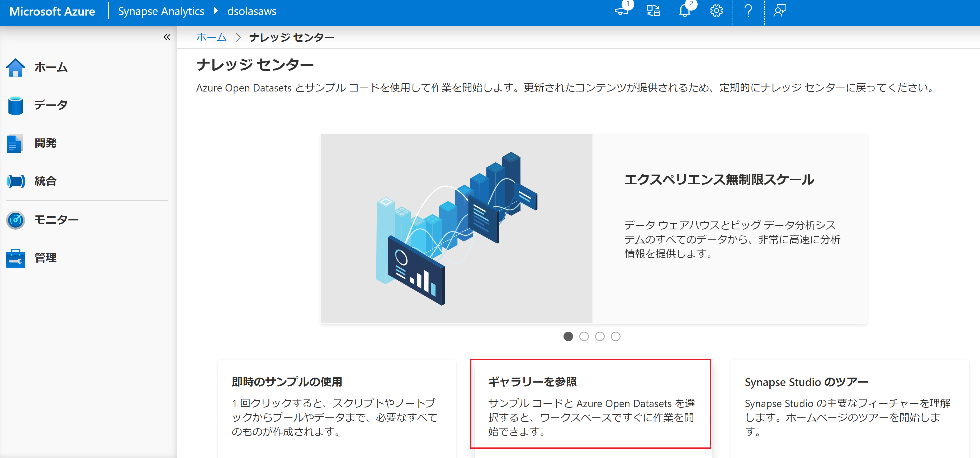This screenshot has height=458, width=980.
Task: Click the help question mark icon
Action: (748, 11)
